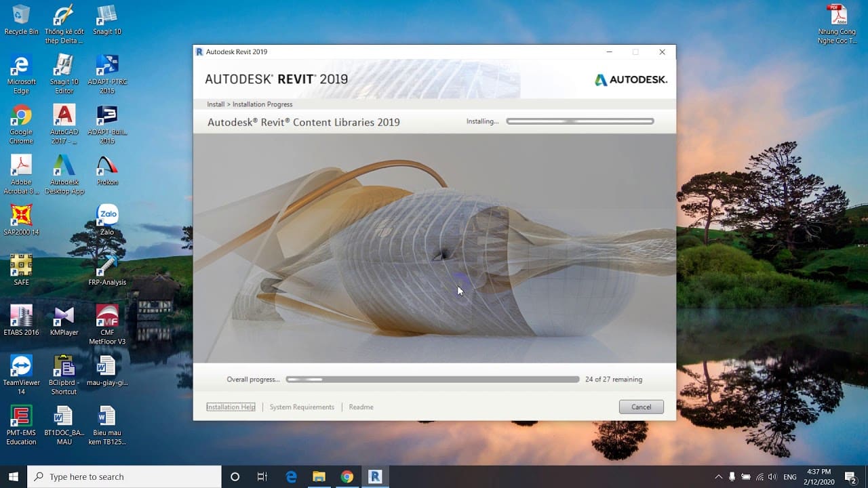This screenshot has height=488, width=868.
Task: Open the Installation Help link
Action: [x=231, y=407]
